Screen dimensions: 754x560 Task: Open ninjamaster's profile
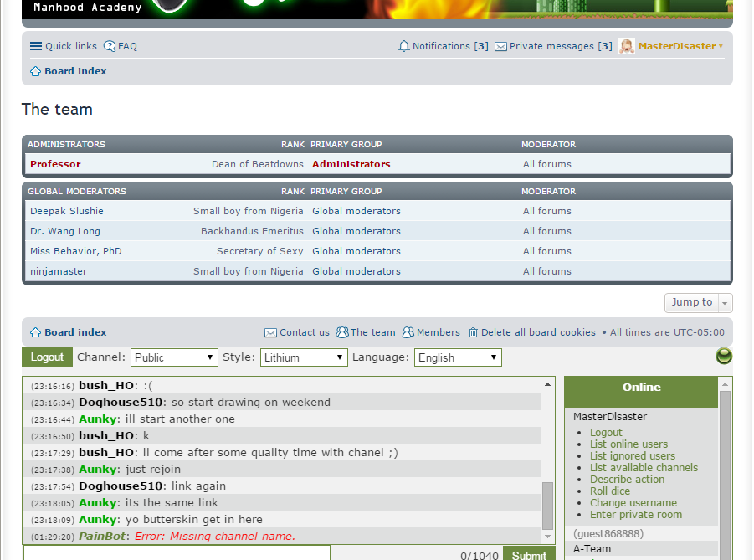[59, 272]
